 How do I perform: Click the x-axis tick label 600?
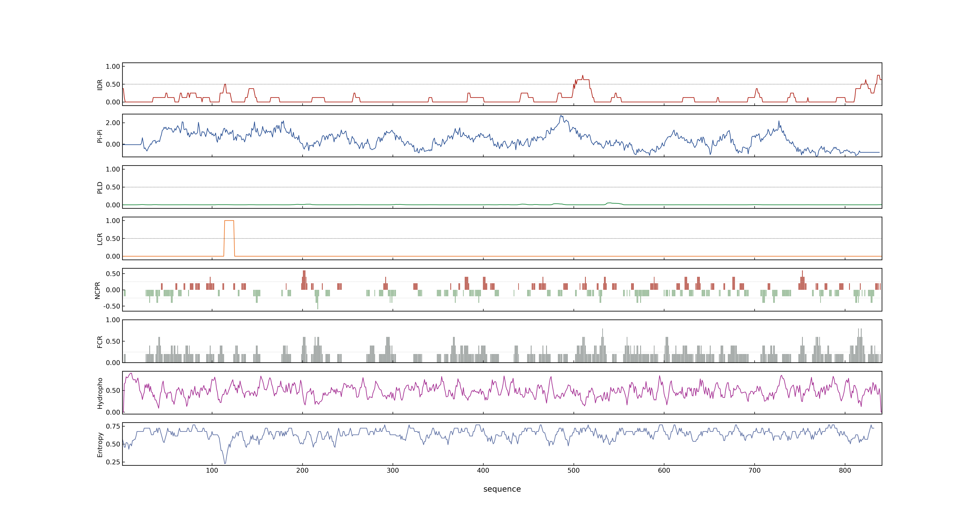tap(664, 470)
